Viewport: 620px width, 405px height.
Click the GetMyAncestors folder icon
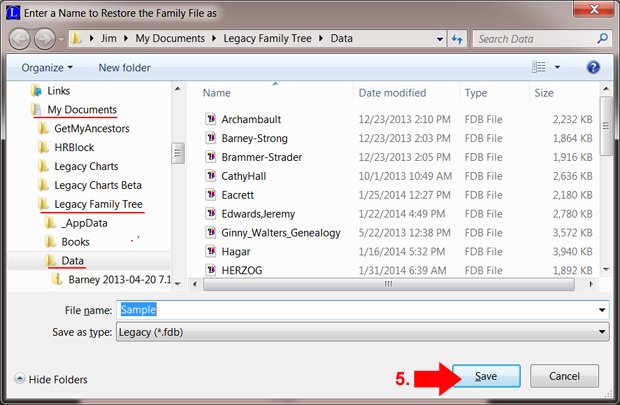[x=43, y=129]
